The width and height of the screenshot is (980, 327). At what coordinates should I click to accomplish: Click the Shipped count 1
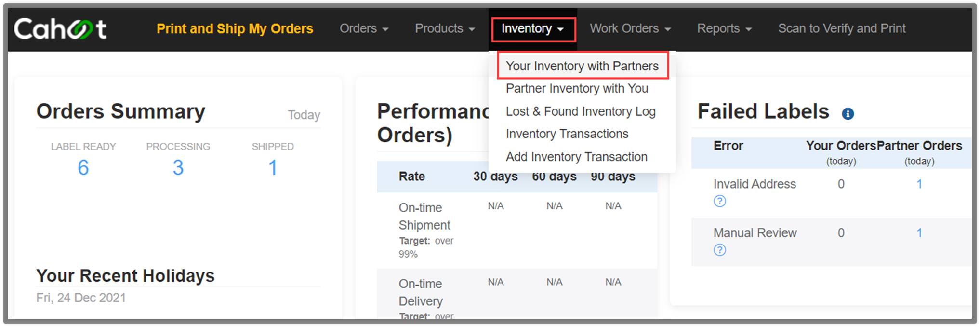[273, 168]
